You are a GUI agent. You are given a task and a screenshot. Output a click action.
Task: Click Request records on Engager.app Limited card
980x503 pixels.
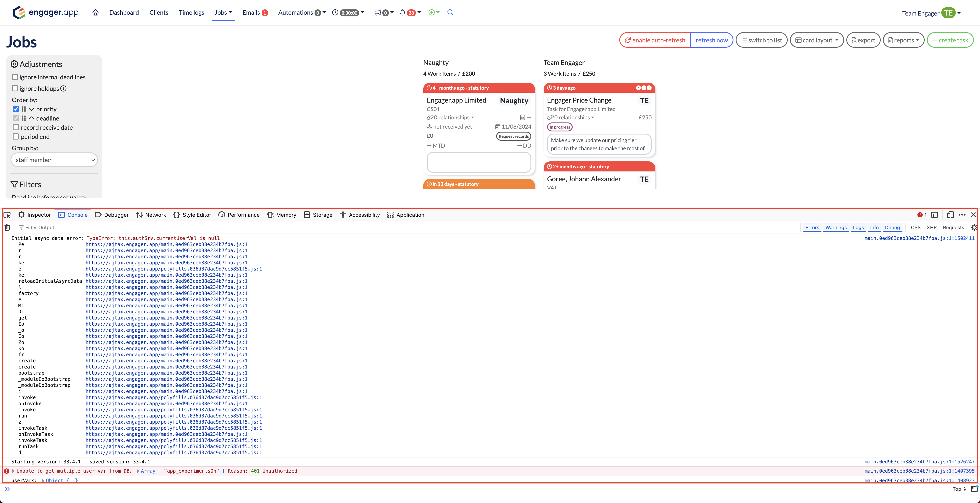pyautogui.click(x=514, y=136)
